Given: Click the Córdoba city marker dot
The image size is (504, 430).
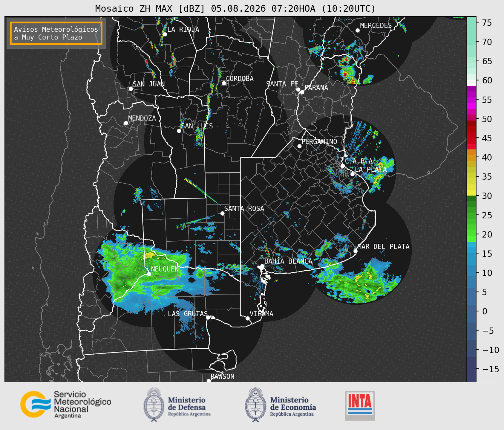Looking at the screenshot, I should pos(224,83).
